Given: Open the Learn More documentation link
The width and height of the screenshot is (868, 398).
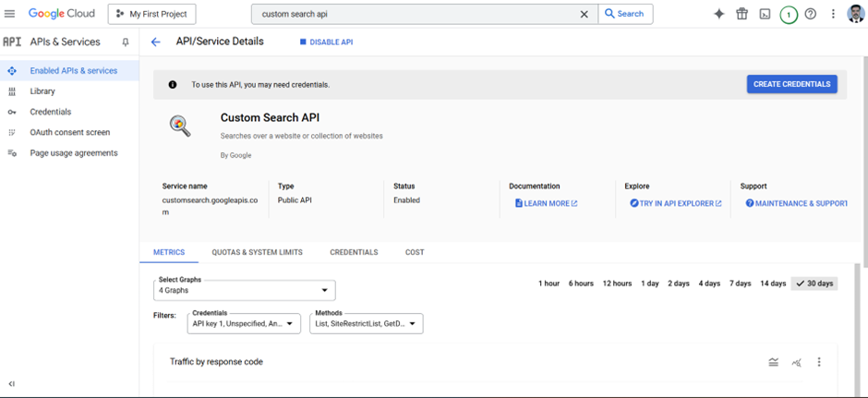Looking at the screenshot, I should click(x=547, y=203).
